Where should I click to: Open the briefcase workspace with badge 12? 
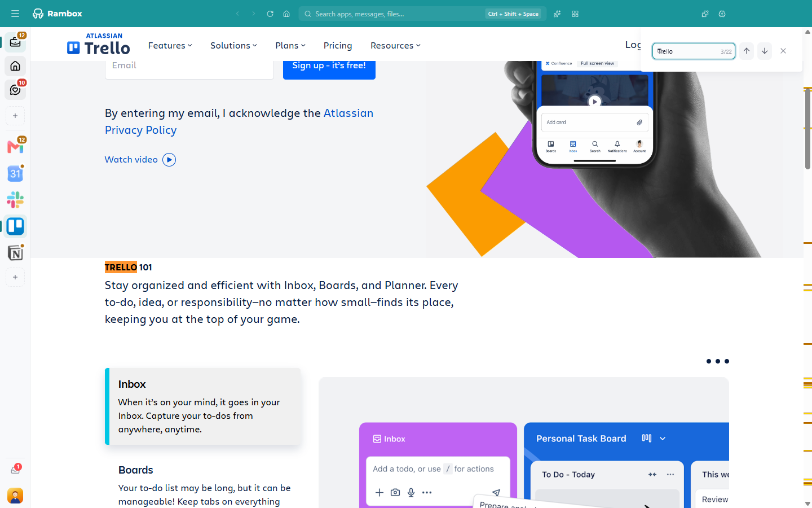[x=15, y=42]
